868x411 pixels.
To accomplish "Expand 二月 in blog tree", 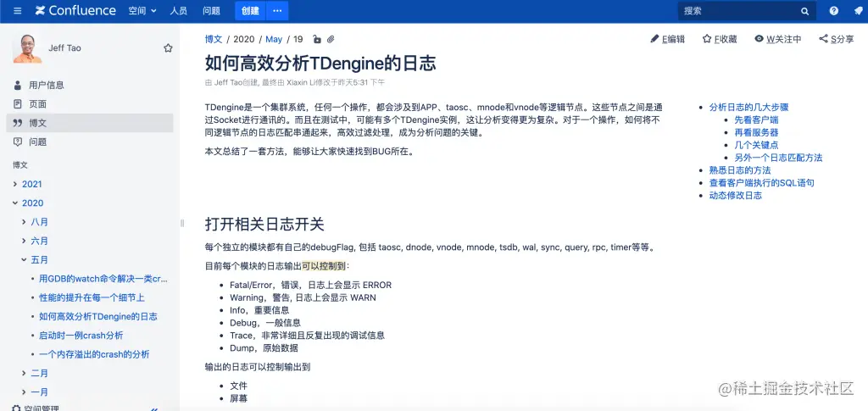I will [x=24, y=374].
